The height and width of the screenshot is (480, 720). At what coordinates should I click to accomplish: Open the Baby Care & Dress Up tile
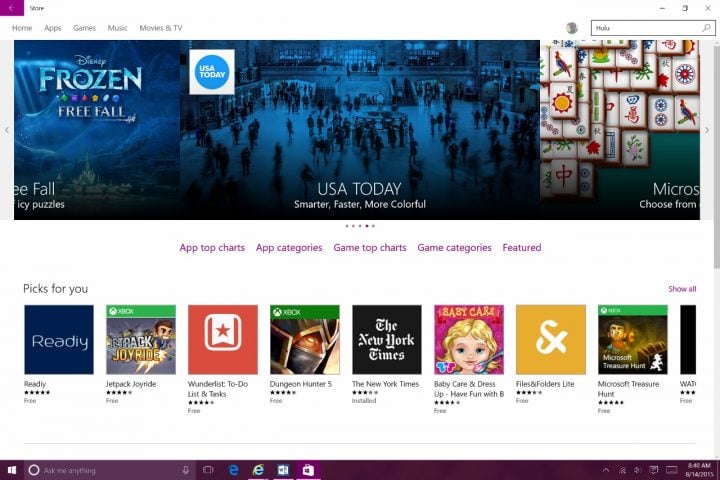pyautogui.click(x=469, y=339)
